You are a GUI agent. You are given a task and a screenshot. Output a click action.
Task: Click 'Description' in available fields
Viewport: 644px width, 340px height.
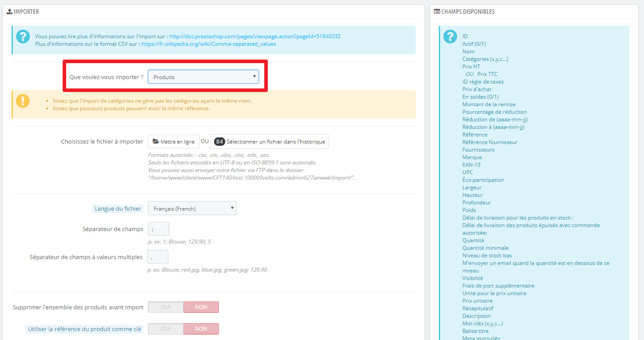click(477, 316)
